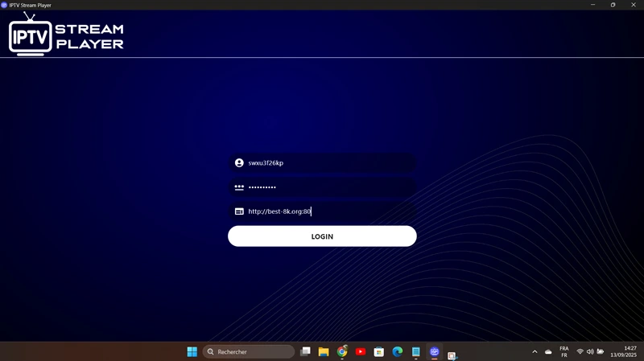Click the LOGIN button

[x=322, y=236]
